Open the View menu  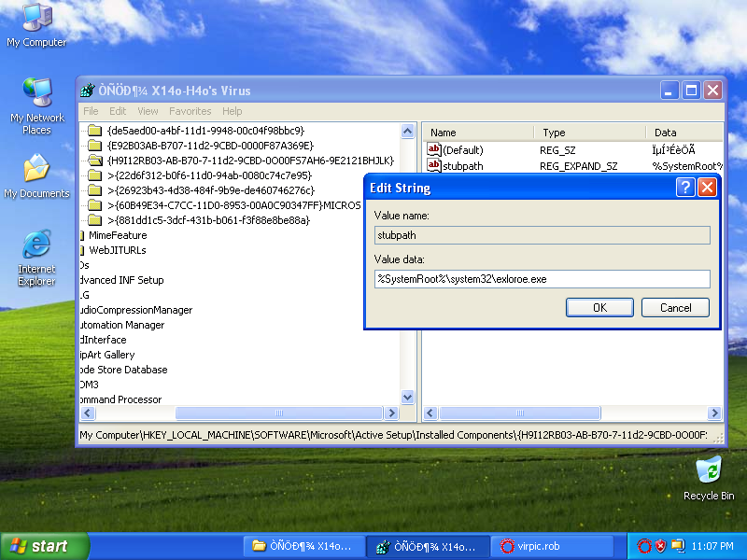tap(148, 111)
